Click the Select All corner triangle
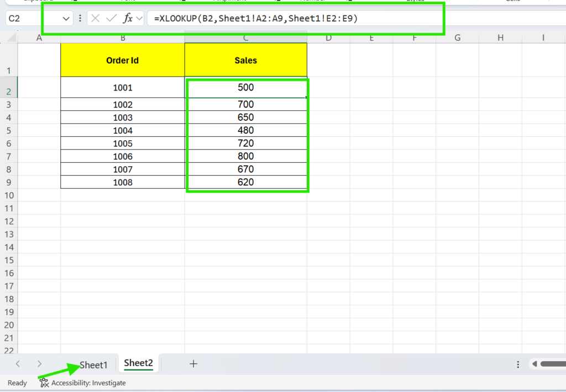The width and height of the screenshot is (566, 392). click(12, 37)
